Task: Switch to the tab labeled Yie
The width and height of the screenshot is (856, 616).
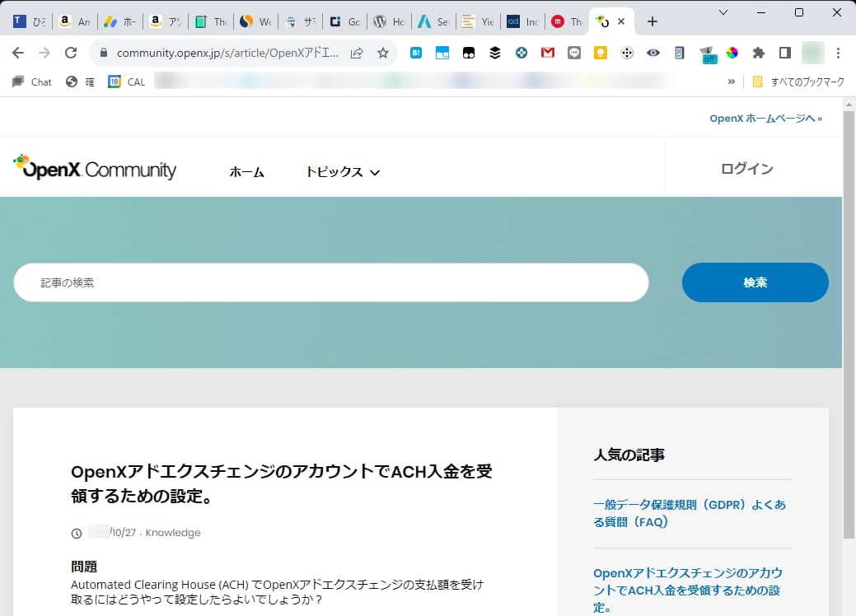Action: [479, 22]
